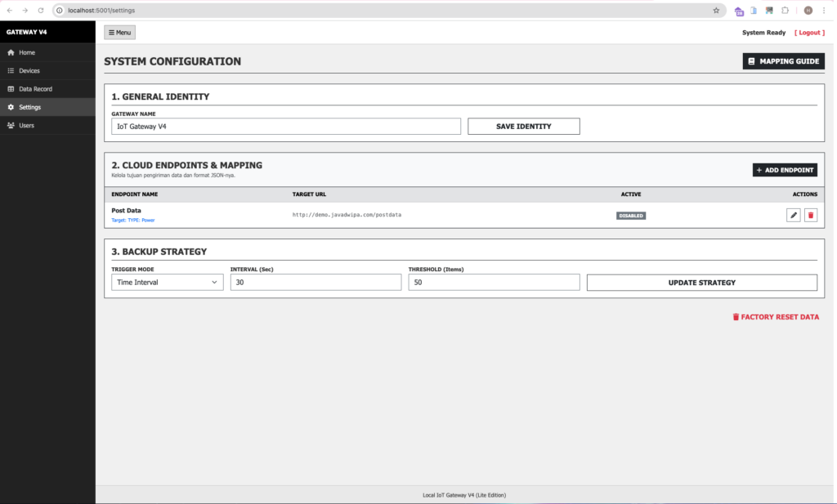This screenshot has height=504, width=837.
Task: Click the Factory Reset Data link
Action: (x=775, y=317)
